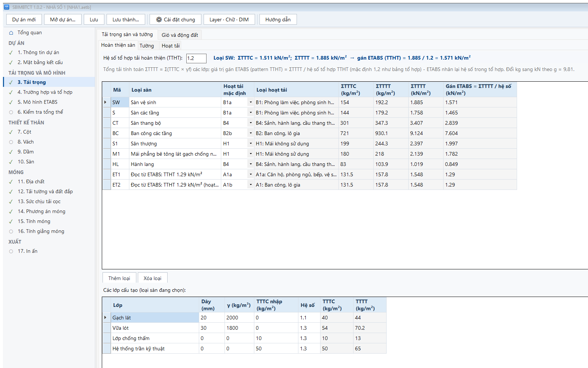Click the Lưu thành... button

pos(126,20)
